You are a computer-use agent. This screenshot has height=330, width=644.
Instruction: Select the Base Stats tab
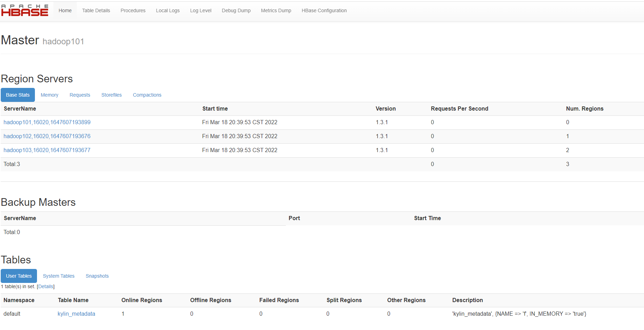pyautogui.click(x=18, y=95)
